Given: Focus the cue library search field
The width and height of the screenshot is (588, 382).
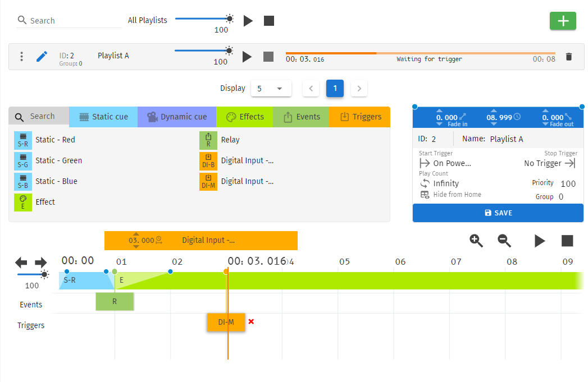Looking at the screenshot, I should pos(39,117).
